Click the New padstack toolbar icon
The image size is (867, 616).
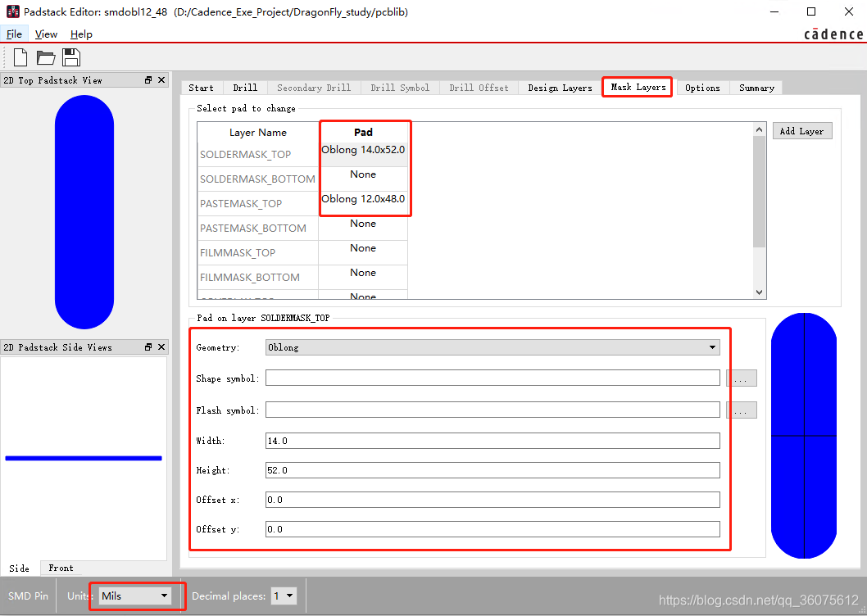point(20,57)
